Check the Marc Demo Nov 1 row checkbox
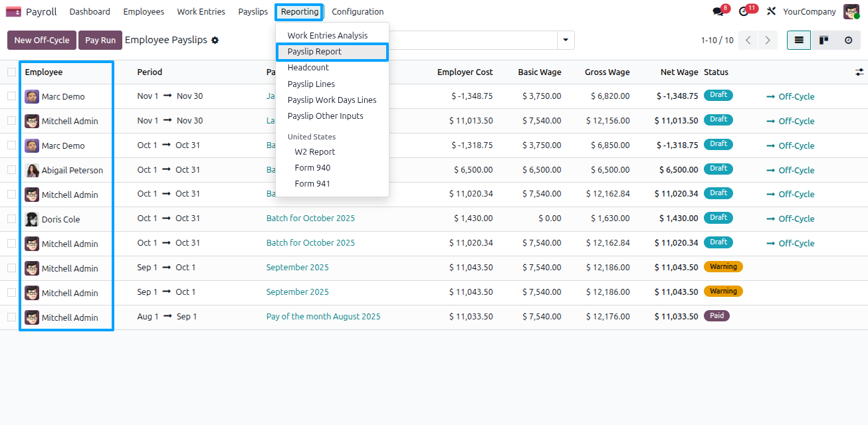The image size is (868, 425). tap(11, 96)
